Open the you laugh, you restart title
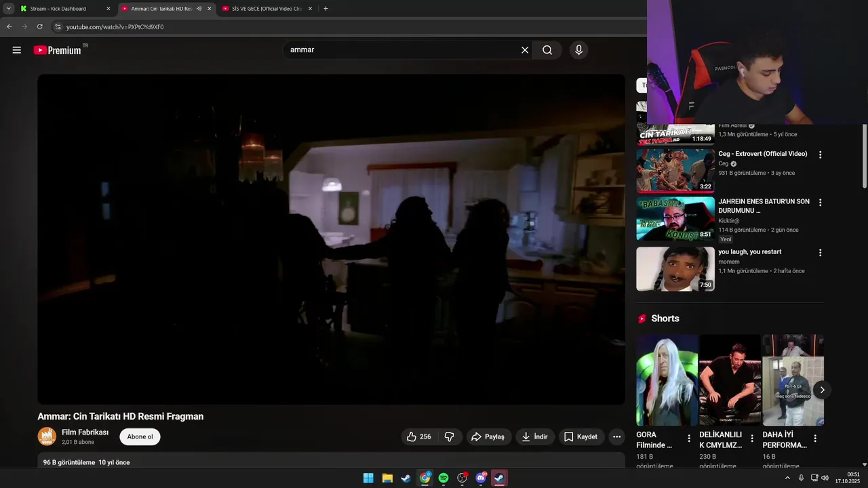This screenshot has width=868, height=488. coord(750,251)
